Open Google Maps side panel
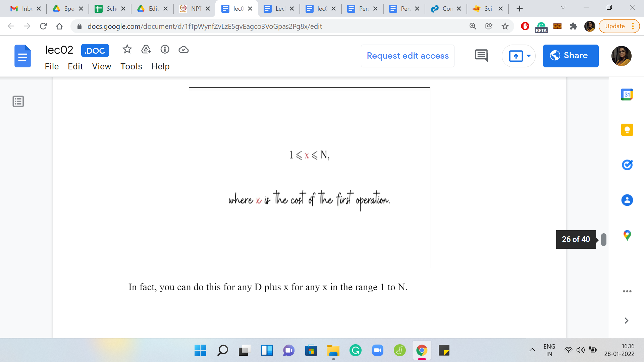Viewport: 644px width, 362px height. pyautogui.click(x=627, y=235)
